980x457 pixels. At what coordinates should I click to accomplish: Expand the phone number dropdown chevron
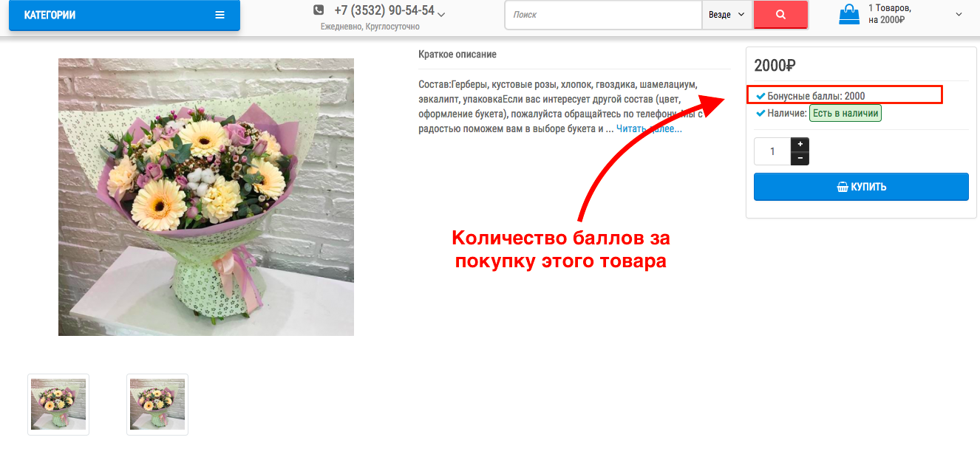coord(441,14)
